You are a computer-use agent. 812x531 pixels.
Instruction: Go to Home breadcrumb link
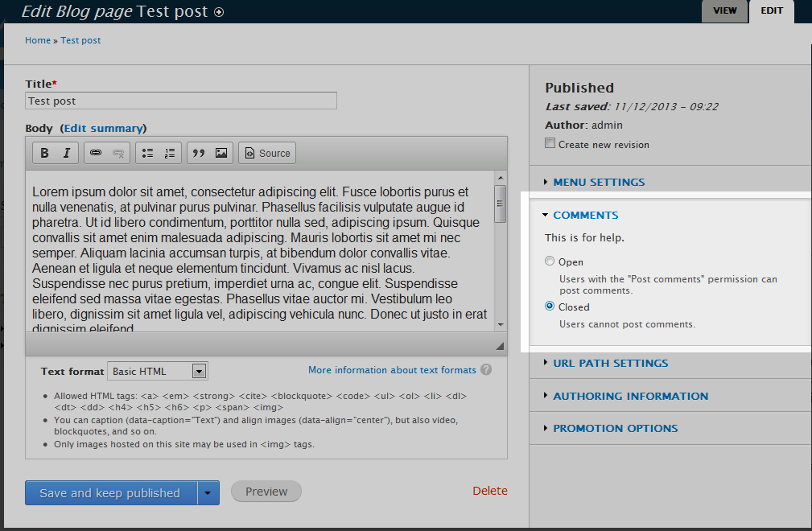38,40
